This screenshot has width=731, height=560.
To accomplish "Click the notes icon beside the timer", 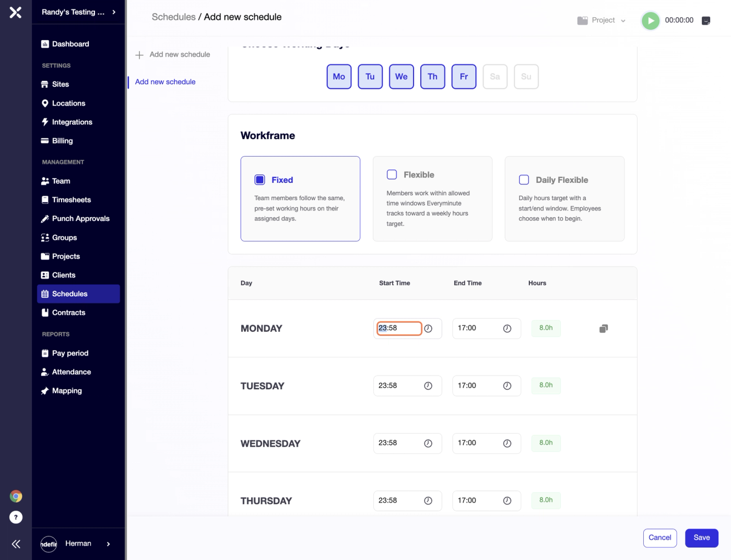I will 706,20.
